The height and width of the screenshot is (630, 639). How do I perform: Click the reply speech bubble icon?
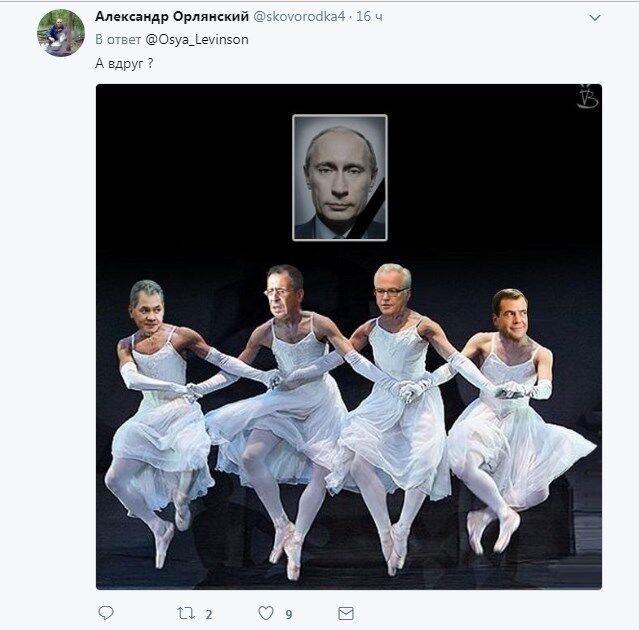point(106,613)
